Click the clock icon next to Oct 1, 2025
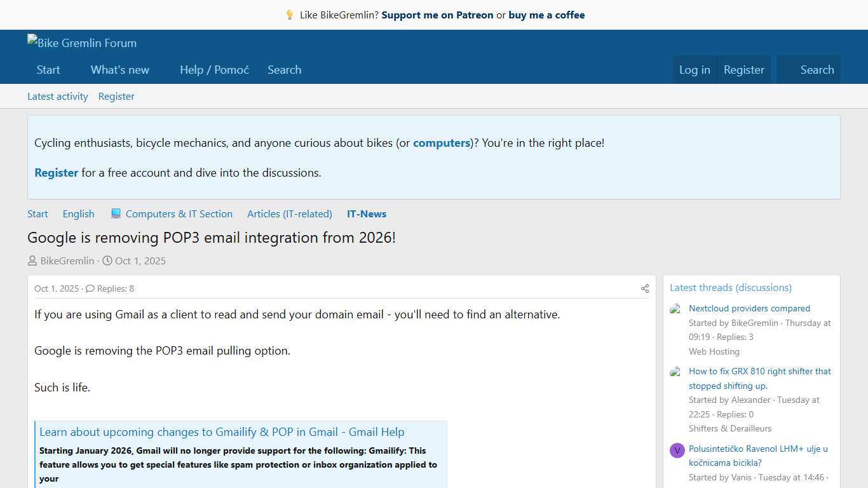Image resolution: width=868 pixels, height=488 pixels. (x=107, y=261)
